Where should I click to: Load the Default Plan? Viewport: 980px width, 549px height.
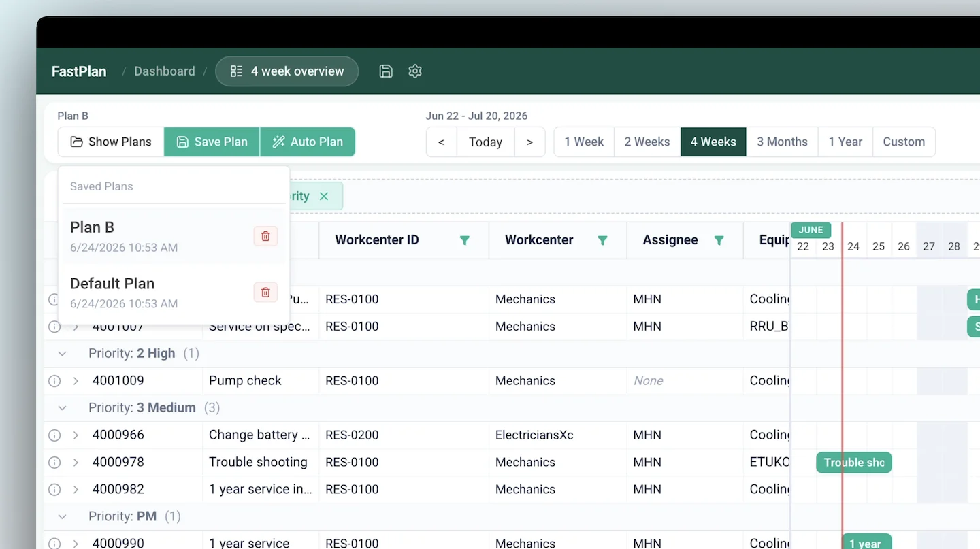click(x=174, y=293)
